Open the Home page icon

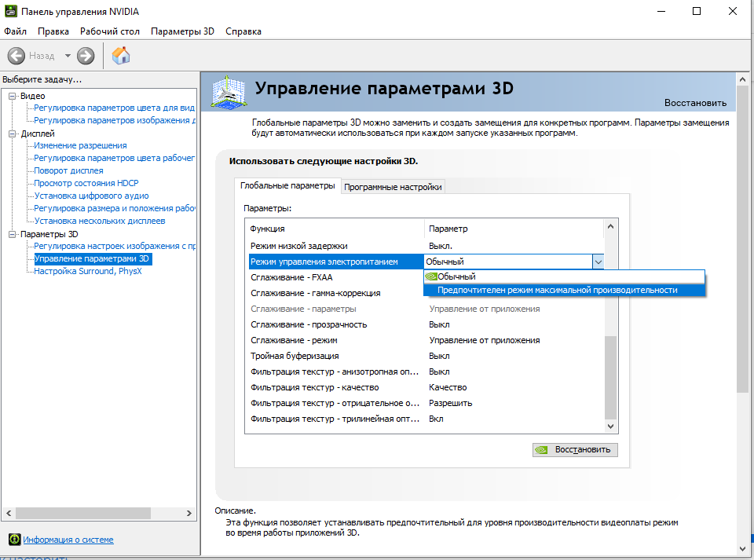click(x=121, y=55)
